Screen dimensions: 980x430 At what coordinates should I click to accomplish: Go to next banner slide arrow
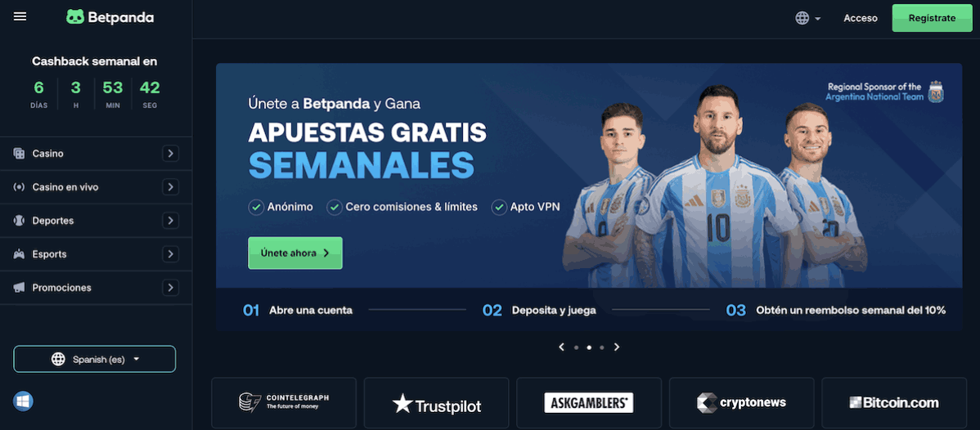(617, 347)
